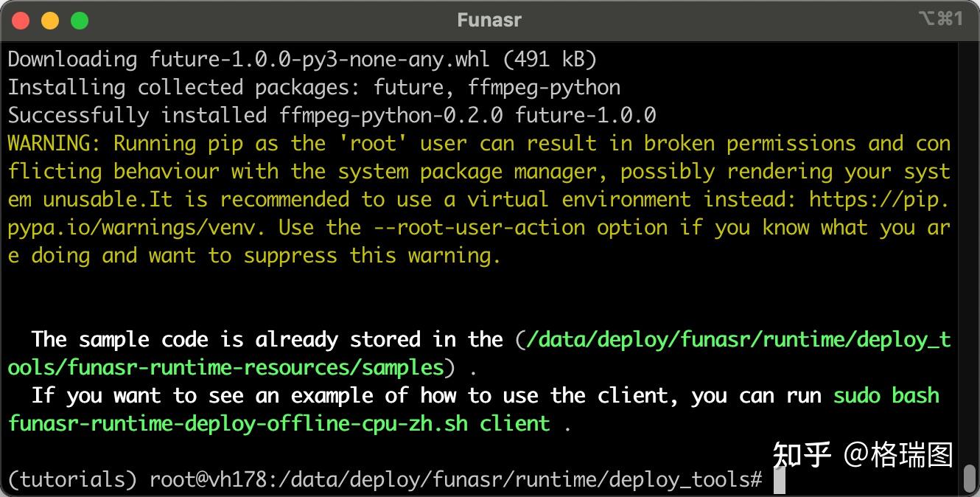The width and height of the screenshot is (980, 497).
Task: Click the Funasr window title
Action: point(489,20)
